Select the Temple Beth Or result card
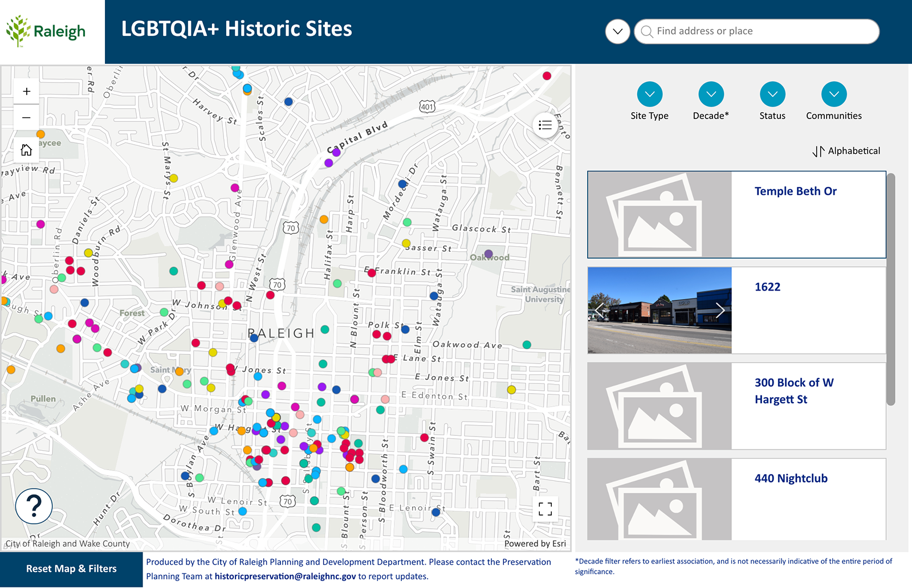Viewport: 912px width, 588px height. [736, 215]
